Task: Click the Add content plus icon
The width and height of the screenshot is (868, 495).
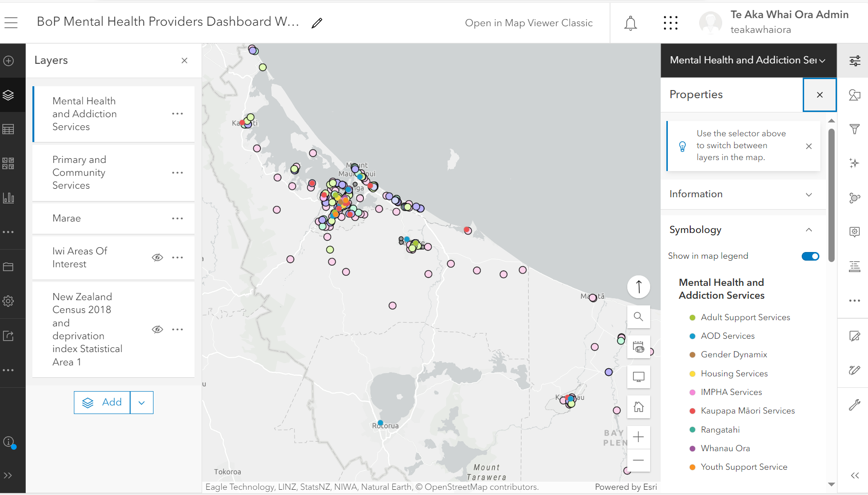Action: click(x=9, y=61)
